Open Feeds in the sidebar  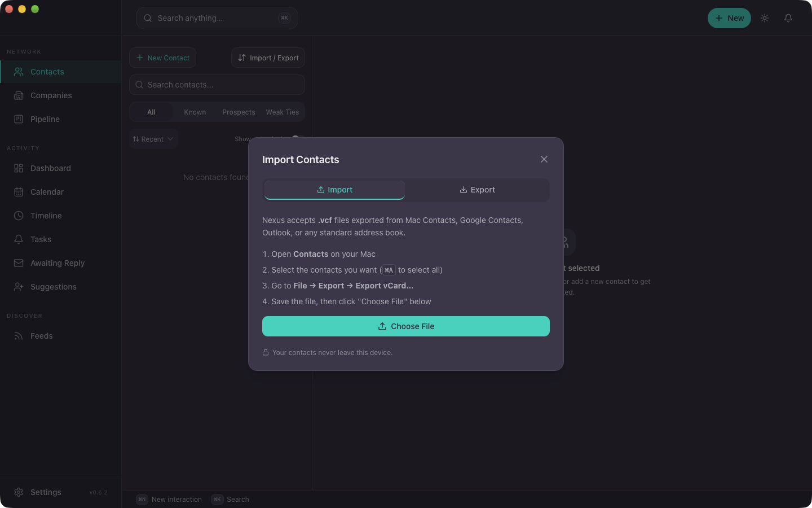pos(61,336)
